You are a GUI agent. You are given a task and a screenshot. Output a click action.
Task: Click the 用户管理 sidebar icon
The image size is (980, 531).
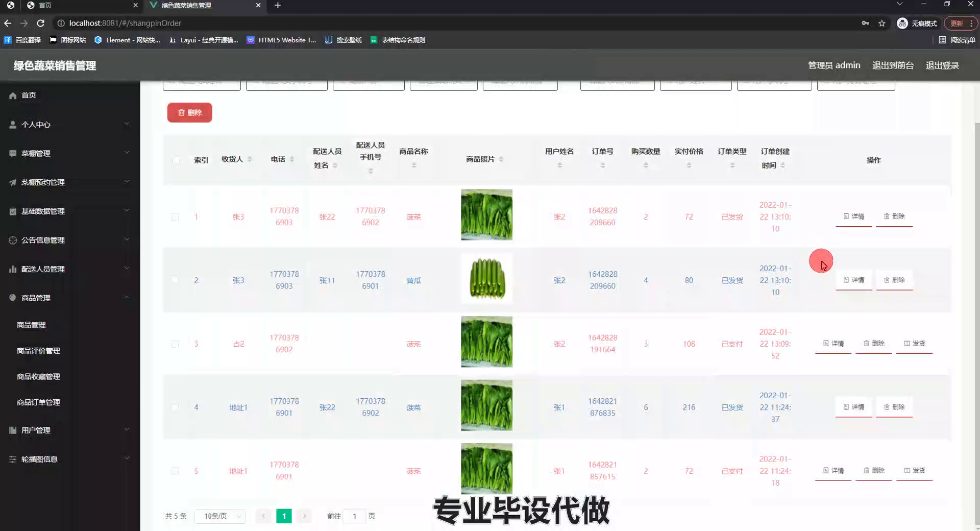pos(13,430)
